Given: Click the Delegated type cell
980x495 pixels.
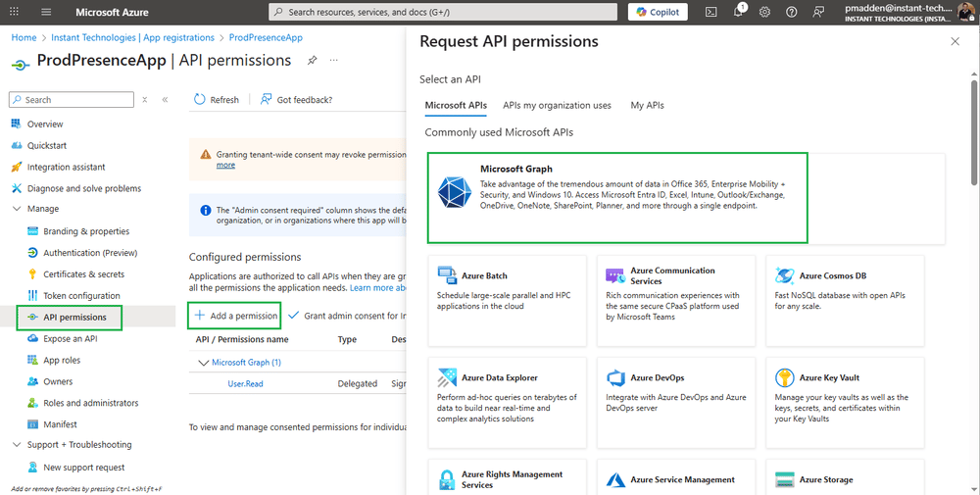Looking at the screenshot, I should coord(358,384).
